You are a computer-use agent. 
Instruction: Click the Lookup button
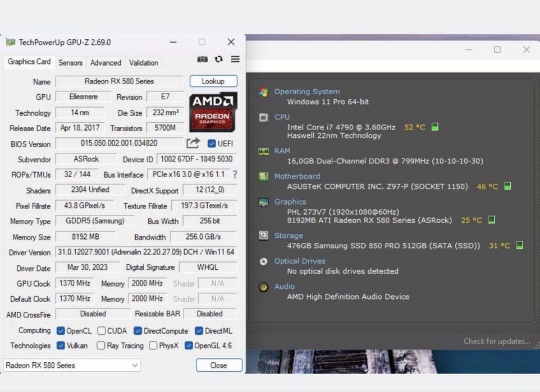point(213,81)
